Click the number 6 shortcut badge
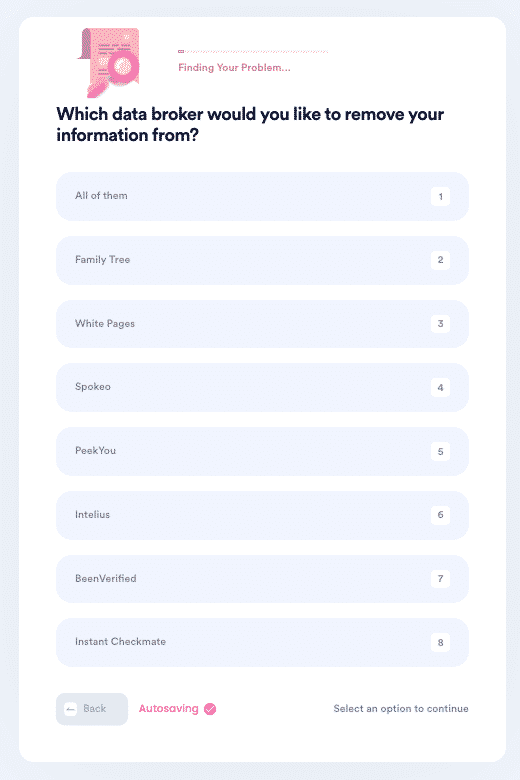The width and height of the screenshot is (520, 780). click(x=440, y=515)
